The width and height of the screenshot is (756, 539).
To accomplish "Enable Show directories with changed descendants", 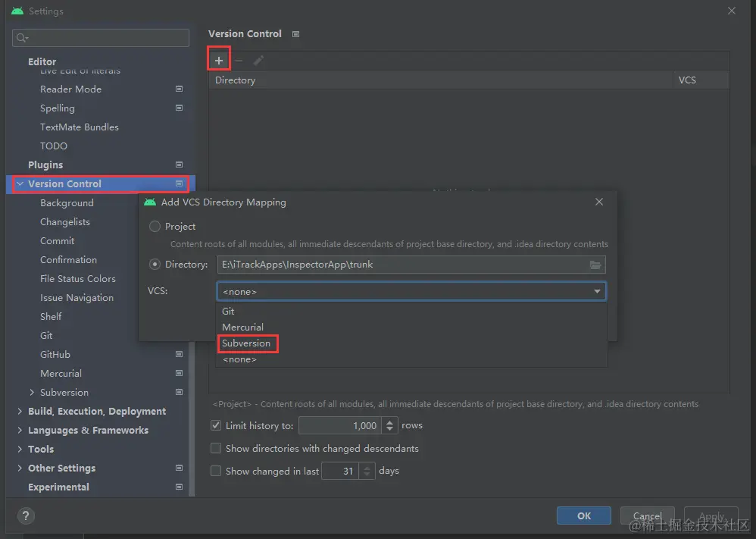I will pos(216,448).
